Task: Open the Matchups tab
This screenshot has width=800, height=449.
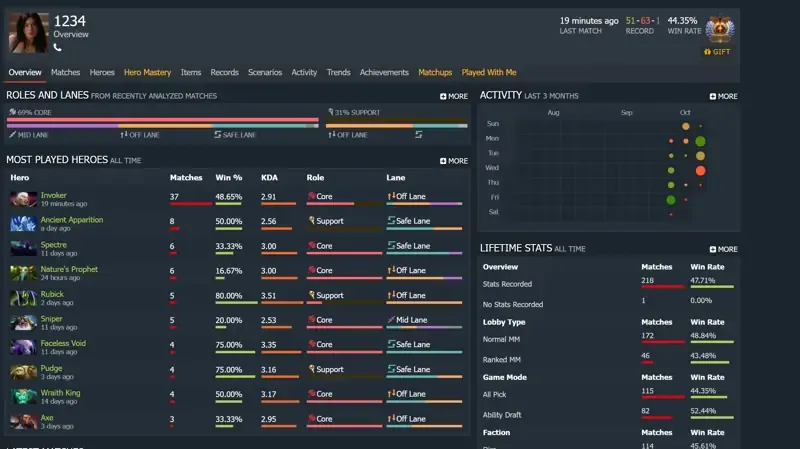Action: point(435,72)
